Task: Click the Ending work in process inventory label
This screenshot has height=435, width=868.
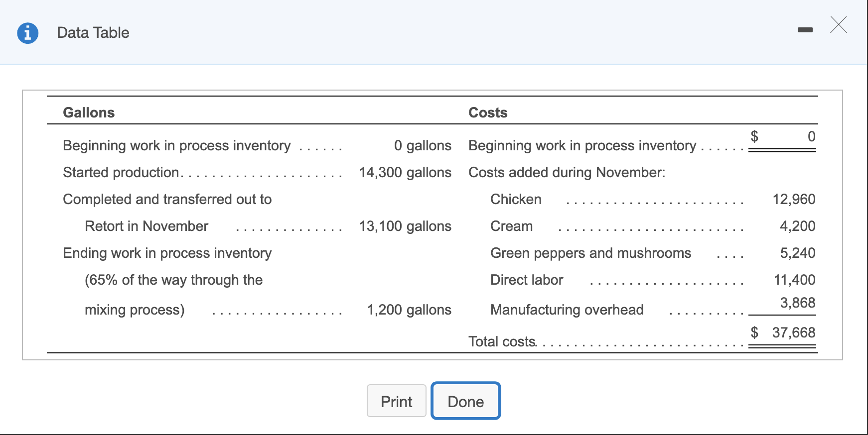Action: 167,253
